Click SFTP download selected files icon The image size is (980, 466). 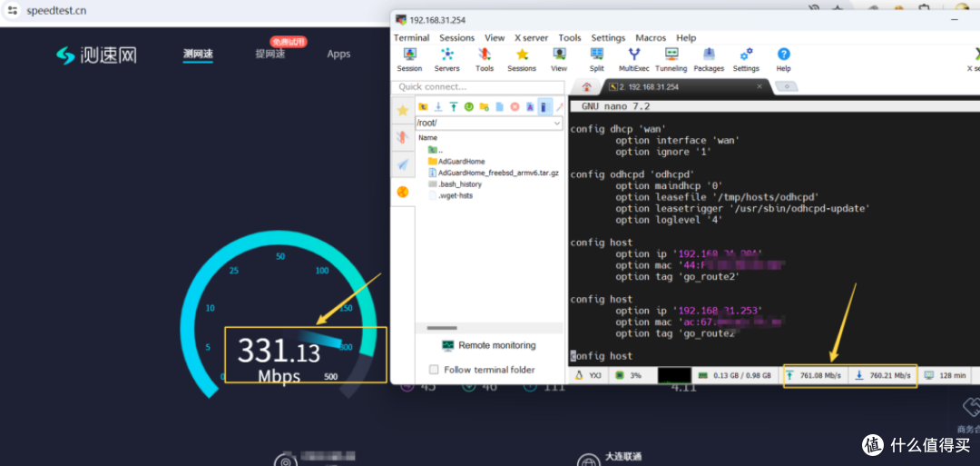pyautogui.click(x=439, y=107)
